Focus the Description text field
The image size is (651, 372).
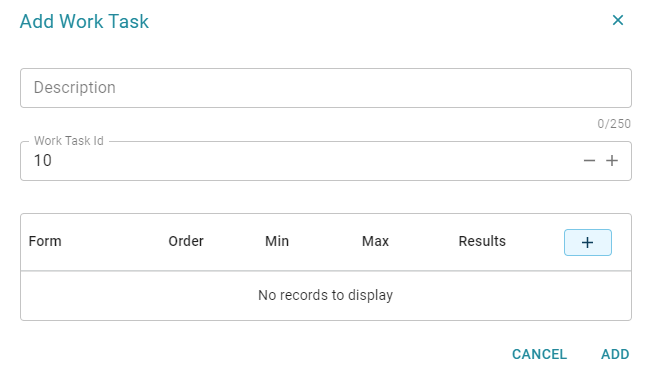tap(326, 88)
